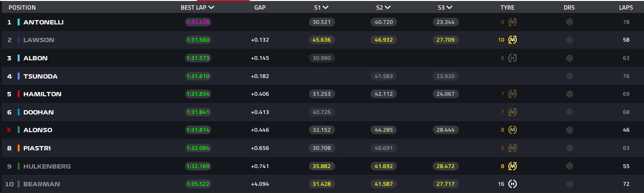Toggle Antonelli's DRS indicator dot

coord(569,22)
